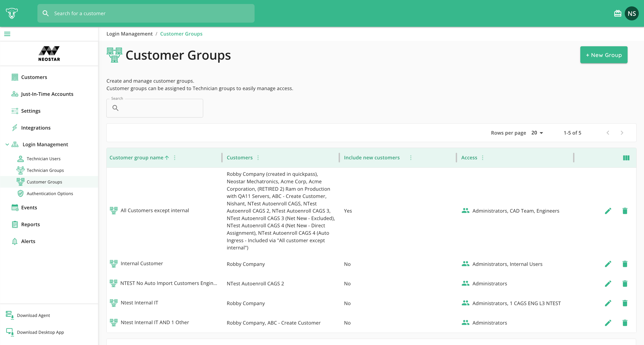This screenshot has height=345, width=644.
Task: Click the bull logo in top bar
Action: pos(12,13)
